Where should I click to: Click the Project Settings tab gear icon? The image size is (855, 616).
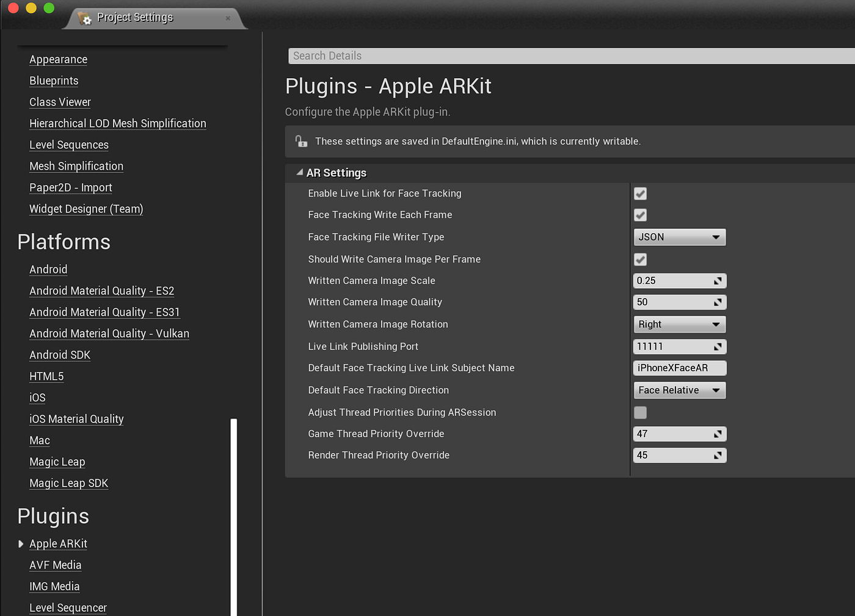pyautogui.click(x=84, y=18)
